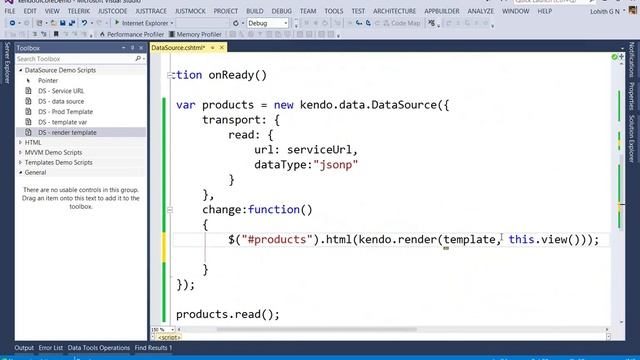Expand MVVM Demo Scripts group
The image size is (640, 360).
point(20,152)
